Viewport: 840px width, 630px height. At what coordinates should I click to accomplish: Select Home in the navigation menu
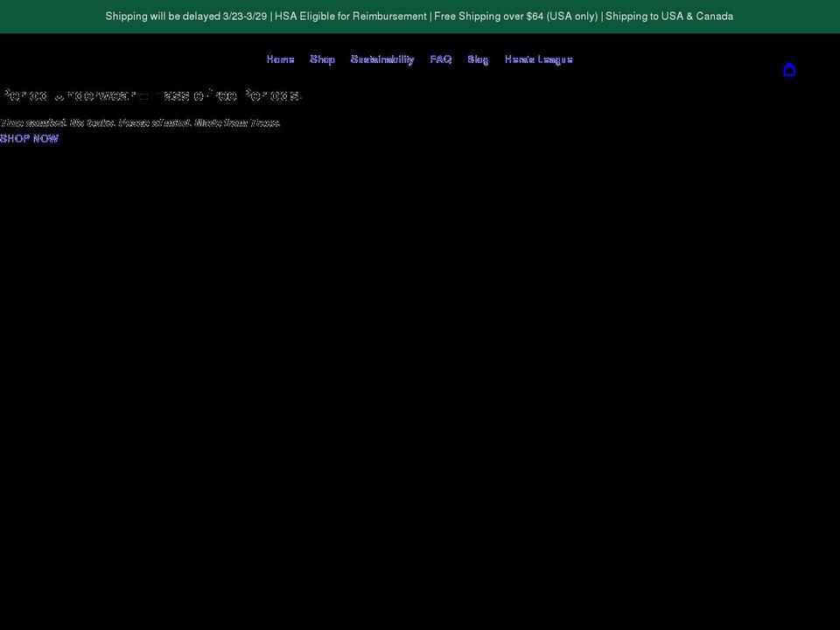click(280, 59)
